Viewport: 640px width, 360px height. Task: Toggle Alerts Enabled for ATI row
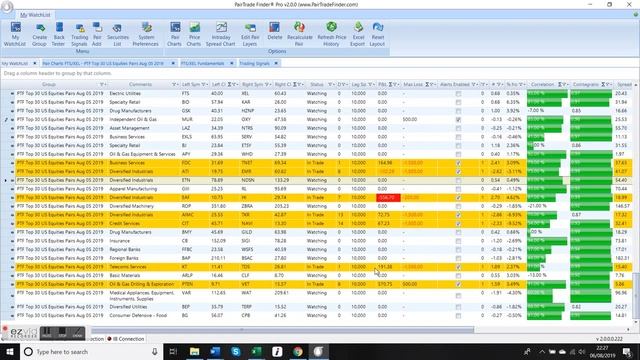pos(458,171)
